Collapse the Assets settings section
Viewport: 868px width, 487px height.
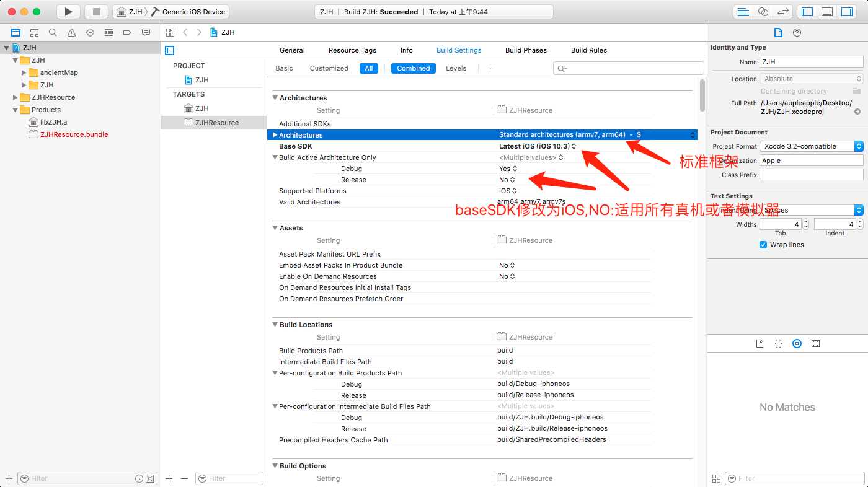(275, 228)
